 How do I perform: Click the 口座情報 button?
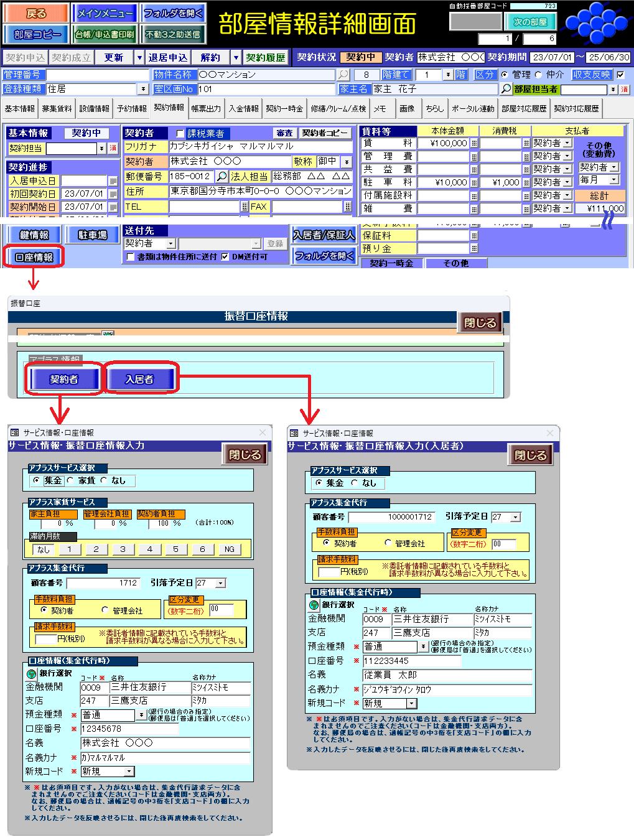pos(34,258)
